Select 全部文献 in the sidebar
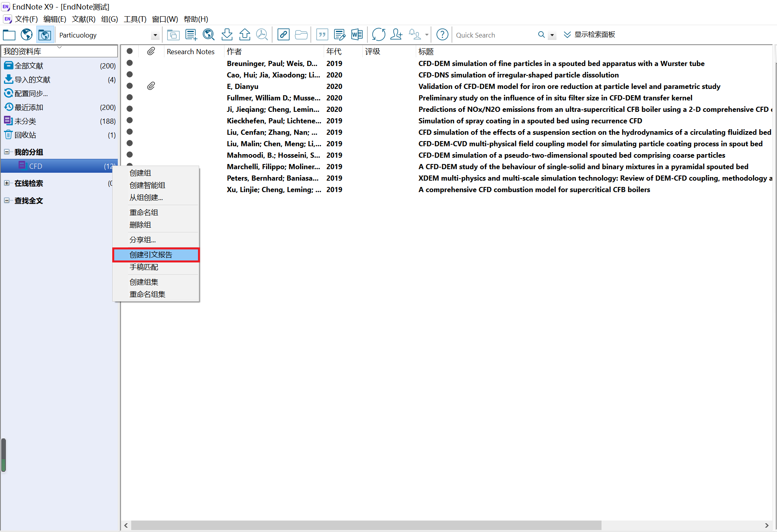 [x=59, y=66]
